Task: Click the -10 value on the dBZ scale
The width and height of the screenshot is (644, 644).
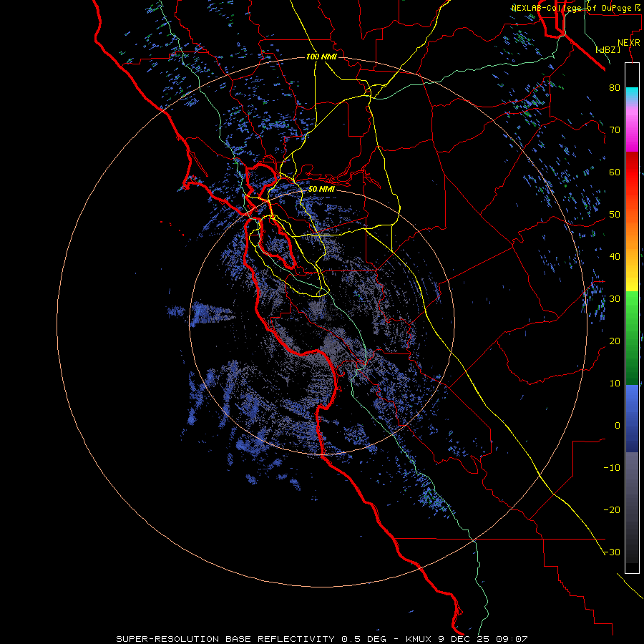Action: (612, 467)
